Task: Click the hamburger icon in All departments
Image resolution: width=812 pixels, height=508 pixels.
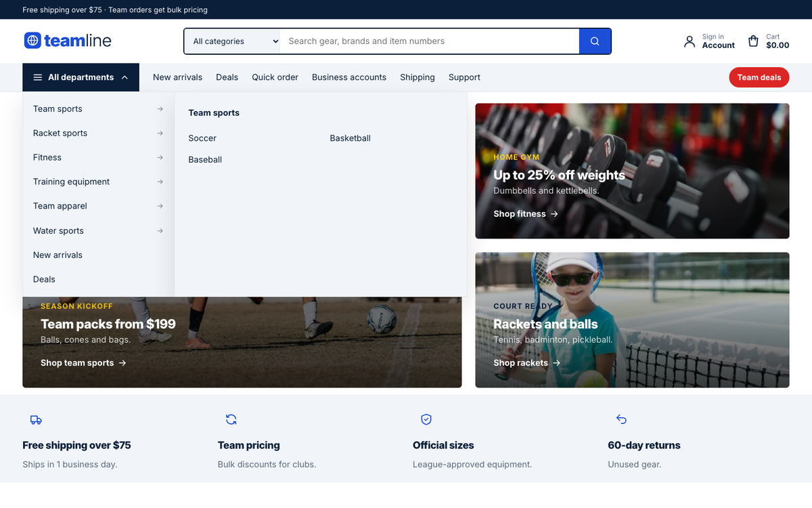Action: (38, 77)
